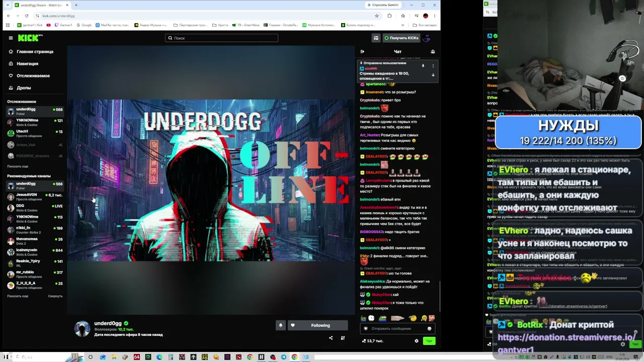Share the underd0gg channel

[331, 338]
